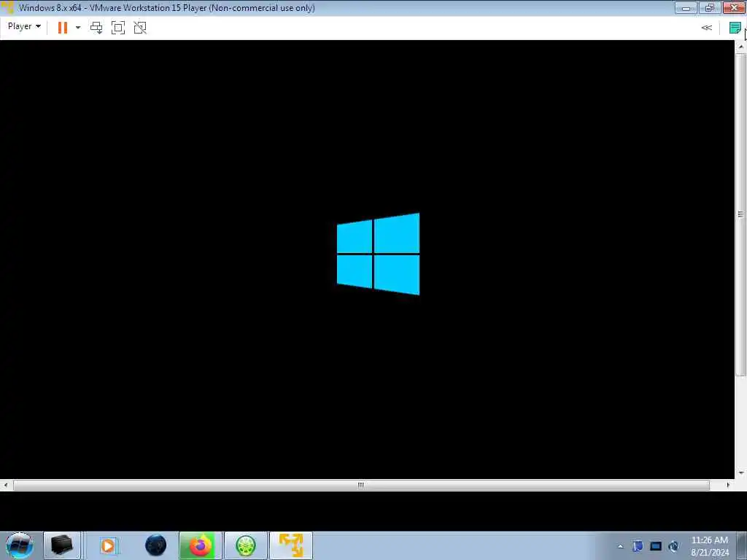Open the clock showing 11:26 AM

(709, 546)
